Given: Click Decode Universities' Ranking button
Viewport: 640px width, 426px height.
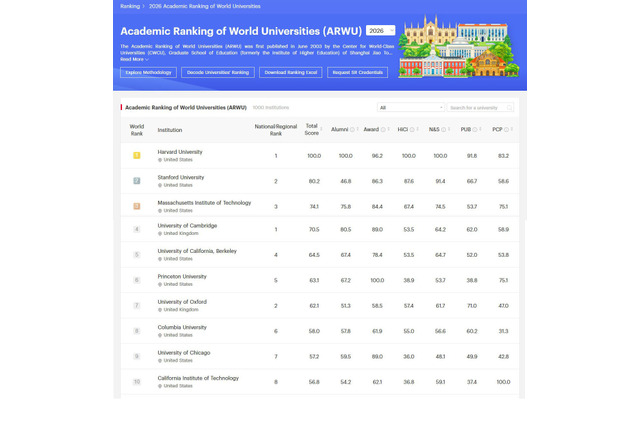Looking at the screenshot, I should coord(218,73).
